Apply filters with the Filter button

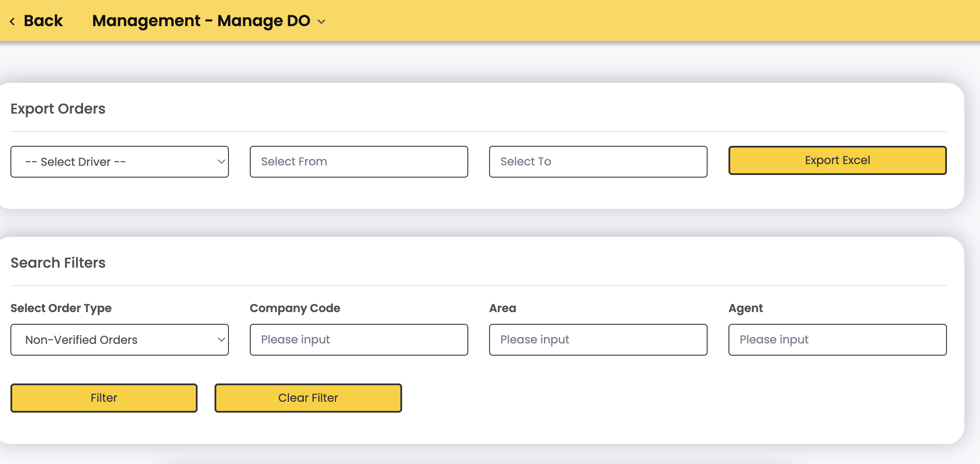tap(104, 398)
